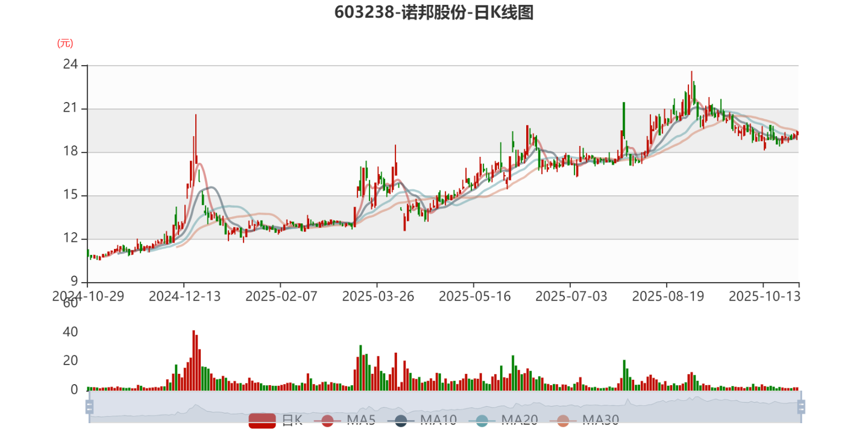Select the 2024-12-13 date label
Viewport: 868px width, 434px height.
point(184,296)
